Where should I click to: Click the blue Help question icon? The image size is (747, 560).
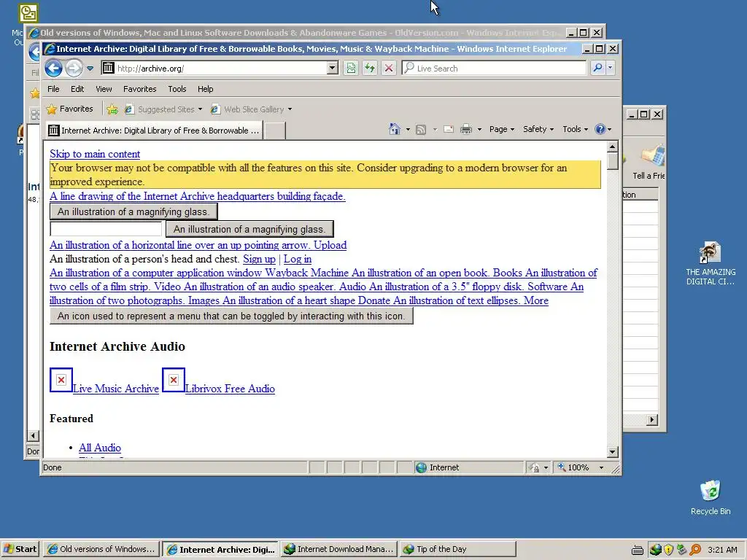tap(600, 129)
